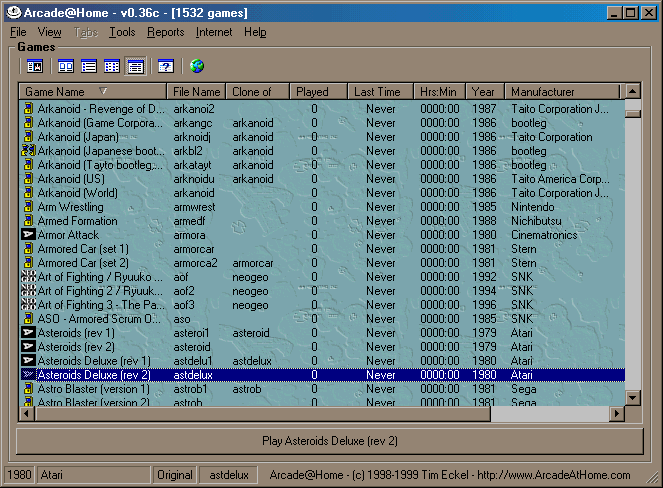Click the icon beside Astro Blaster (version 1)
Viewport: 663px width, 488px height.
pyautogui.click(x=28, y=388)
